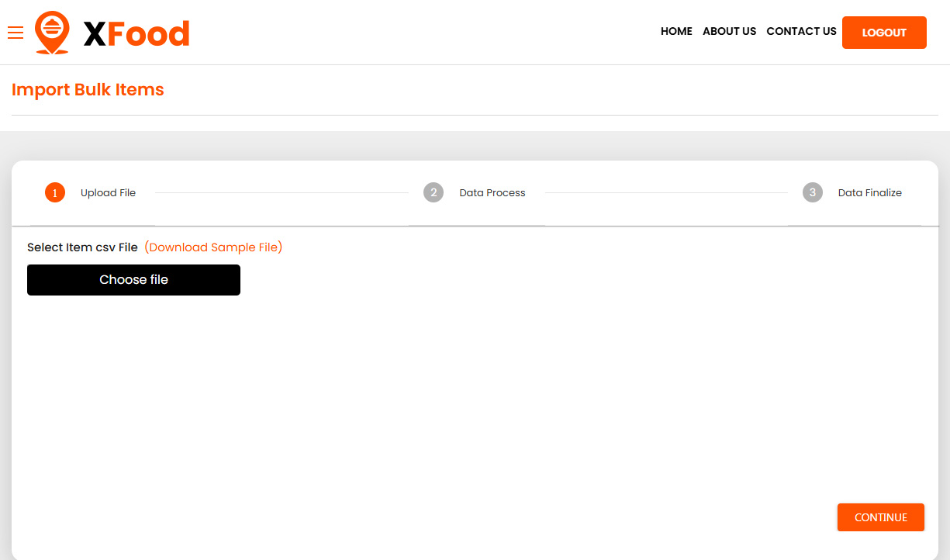Open the ABOUT US page

pyautogui.click(x=729, y=32)
